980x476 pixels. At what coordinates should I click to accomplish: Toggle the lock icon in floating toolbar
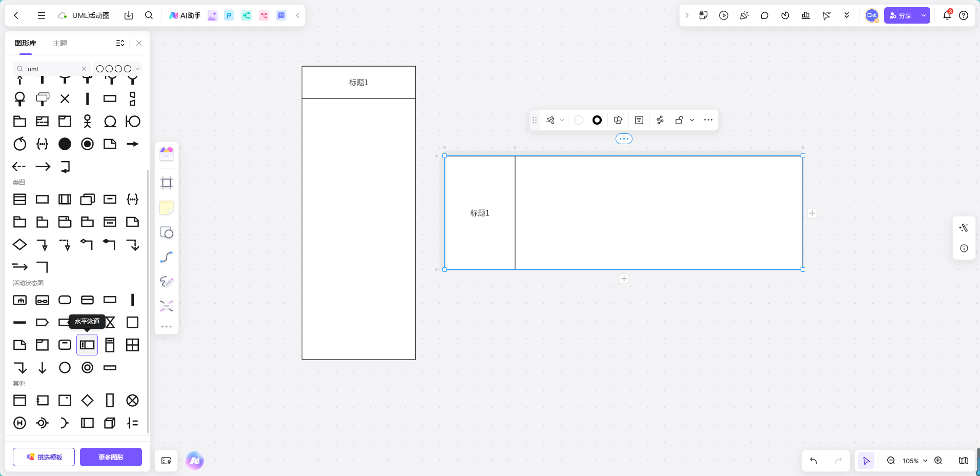pyautogui.click(x=679, y=120)
